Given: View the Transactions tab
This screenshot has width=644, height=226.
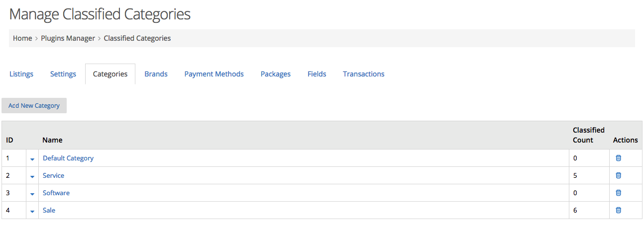Looking at the screenshot, I should tap(364, 74).
